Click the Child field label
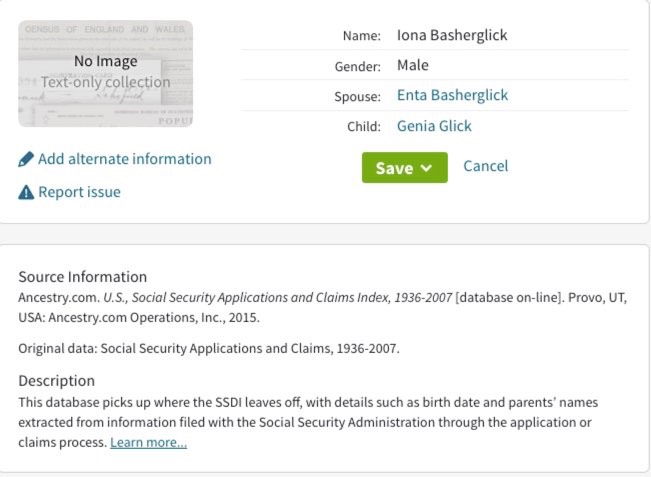 pyautogui.click(x=365, y=127)
